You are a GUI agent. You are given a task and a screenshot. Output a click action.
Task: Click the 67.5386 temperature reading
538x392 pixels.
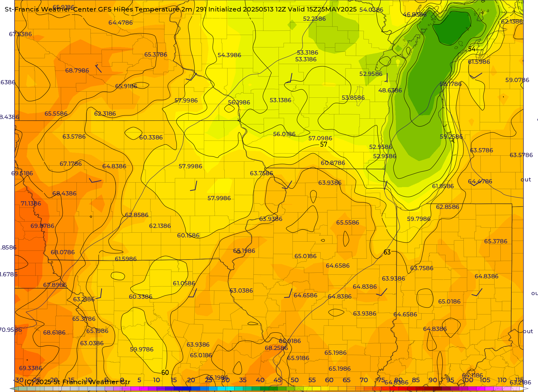click(20, 34)
